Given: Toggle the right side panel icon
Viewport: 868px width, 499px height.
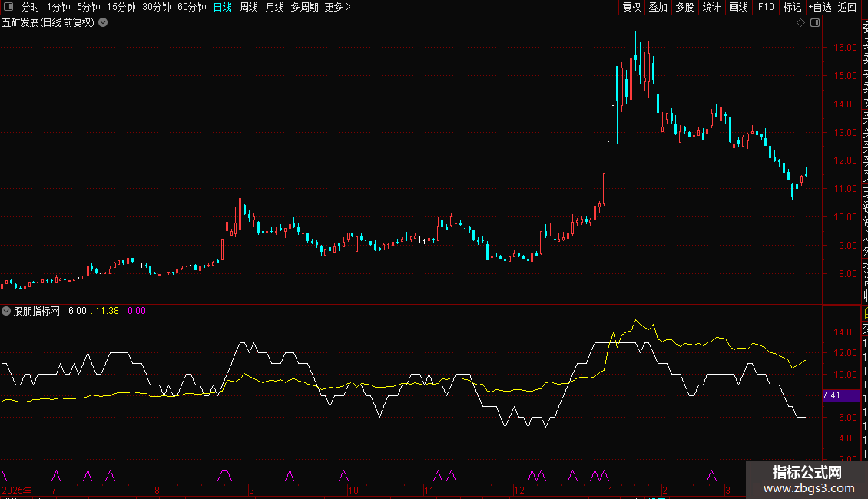Looking at the screenshot, I should (815, 23).
